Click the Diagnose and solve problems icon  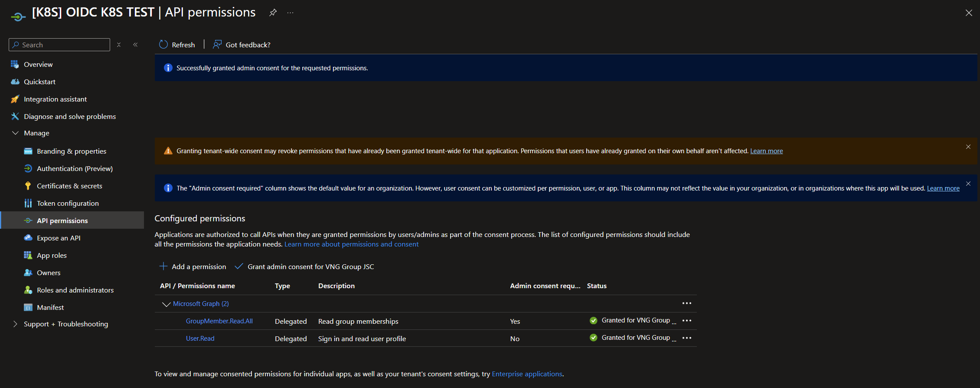click(15, 116)
